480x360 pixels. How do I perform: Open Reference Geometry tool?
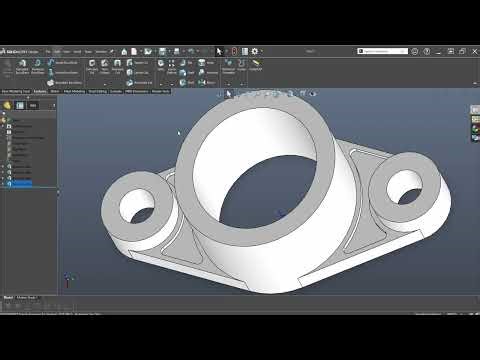228,67
